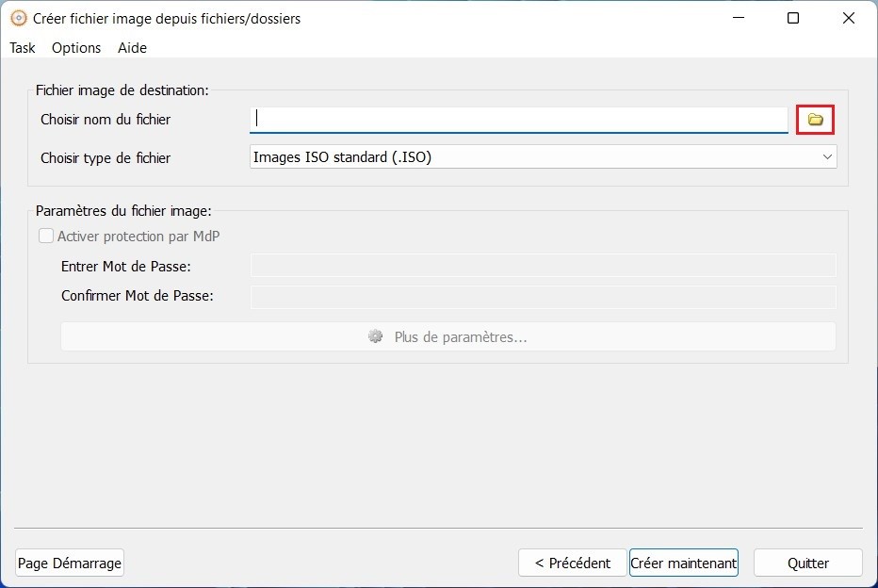Click the Confirmer Mot de Passe field

(x=543, y=295)
